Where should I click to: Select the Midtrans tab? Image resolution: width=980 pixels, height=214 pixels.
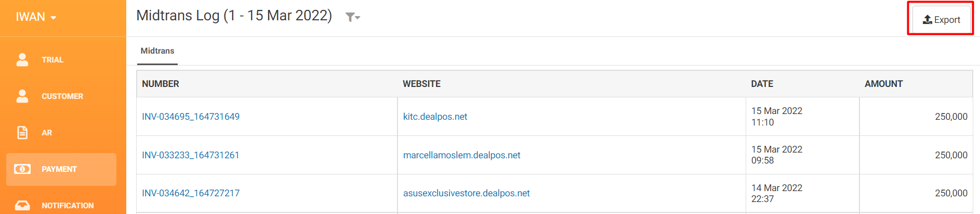[157, 51]
